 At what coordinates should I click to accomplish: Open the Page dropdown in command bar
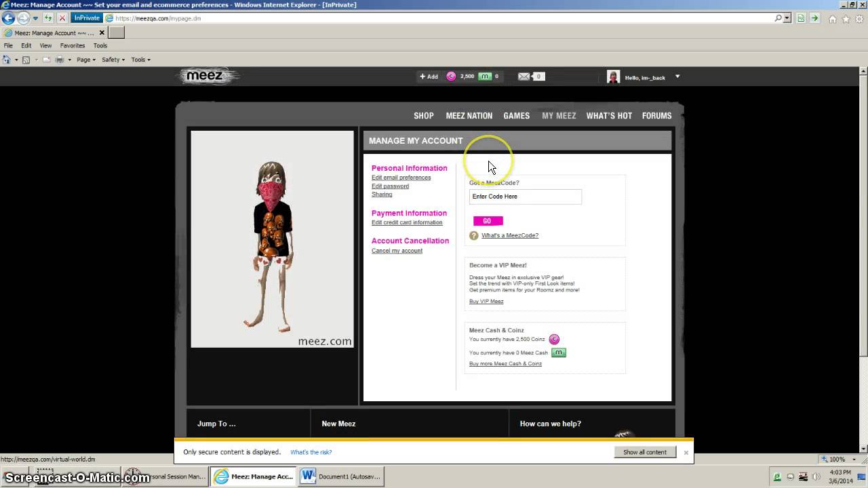coord(86,60)
